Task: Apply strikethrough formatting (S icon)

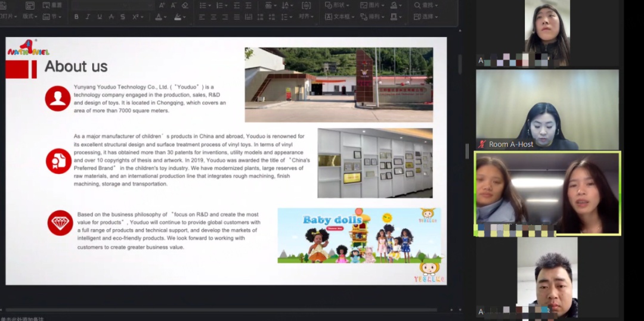Action: click(123, 17)
